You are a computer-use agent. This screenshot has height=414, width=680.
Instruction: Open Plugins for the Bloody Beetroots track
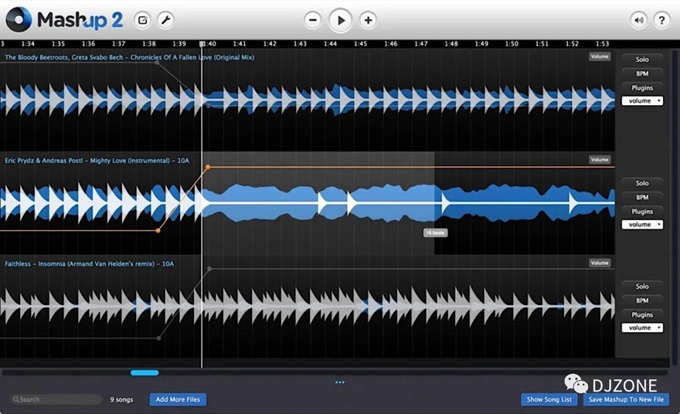coord(642,88)
